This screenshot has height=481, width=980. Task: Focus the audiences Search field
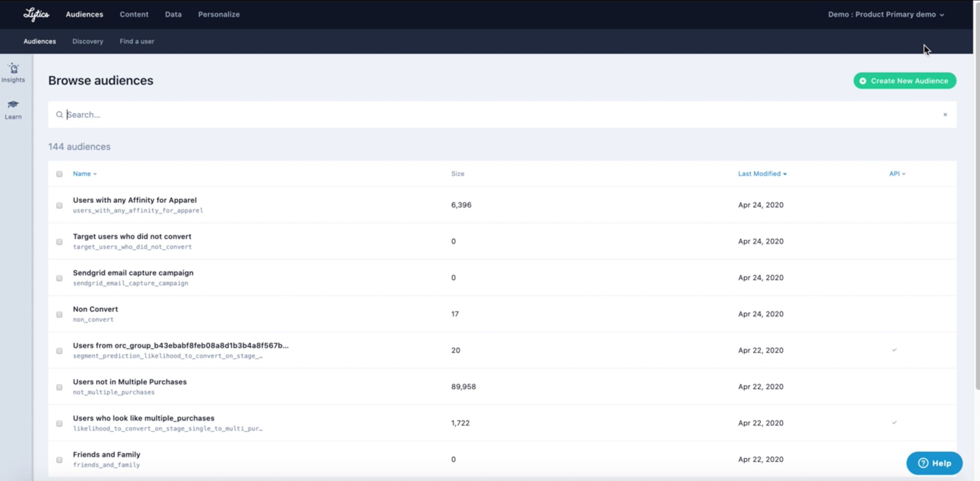click(x=498, y=115)
